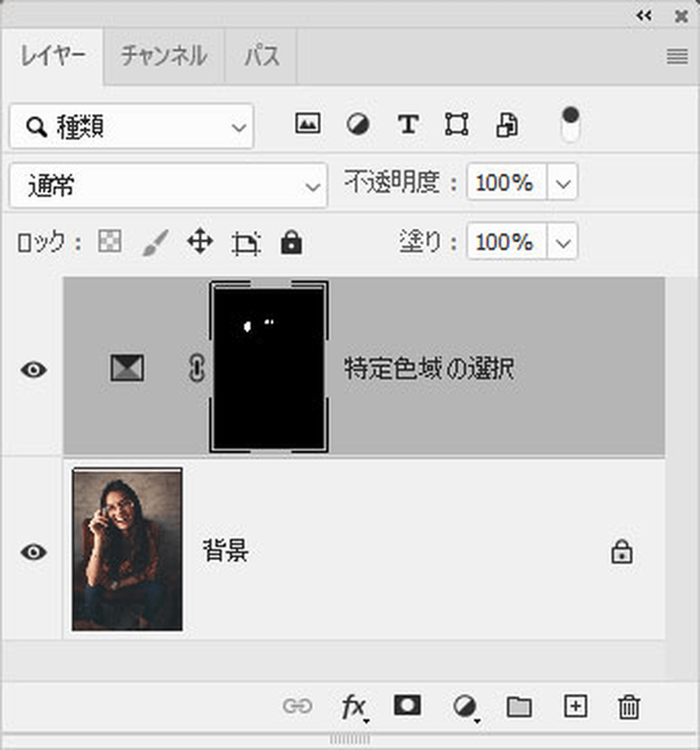Hide the 特定色域の選択 layer via eye icon

[x=33, y=370]
